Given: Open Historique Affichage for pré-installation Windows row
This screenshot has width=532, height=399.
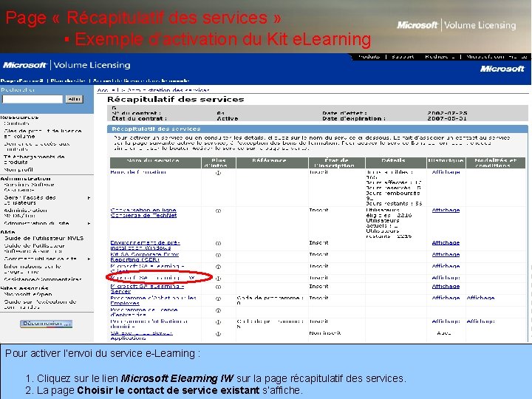Looking at the screenshot, I should tap(446, 242).
